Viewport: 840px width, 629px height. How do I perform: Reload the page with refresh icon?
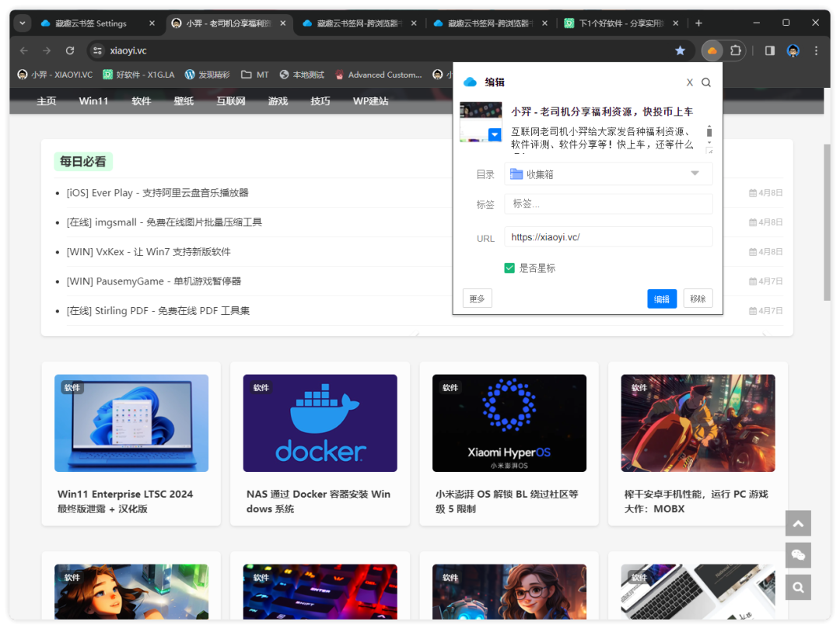pos(70,51)
